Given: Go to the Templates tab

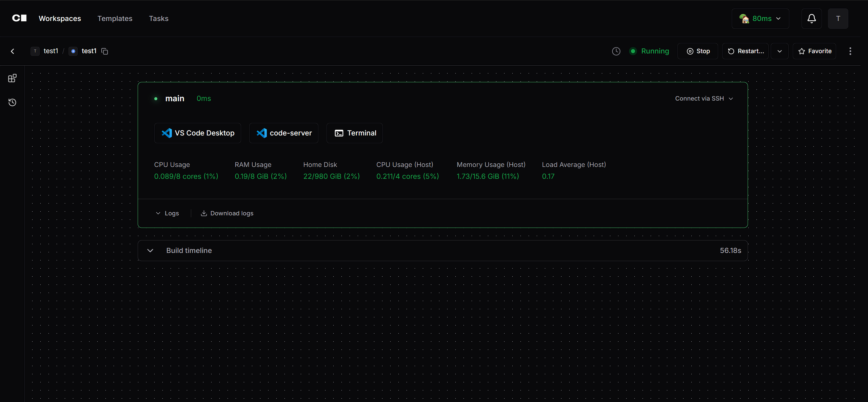Looking at the screenshot, I should [115, 19].
